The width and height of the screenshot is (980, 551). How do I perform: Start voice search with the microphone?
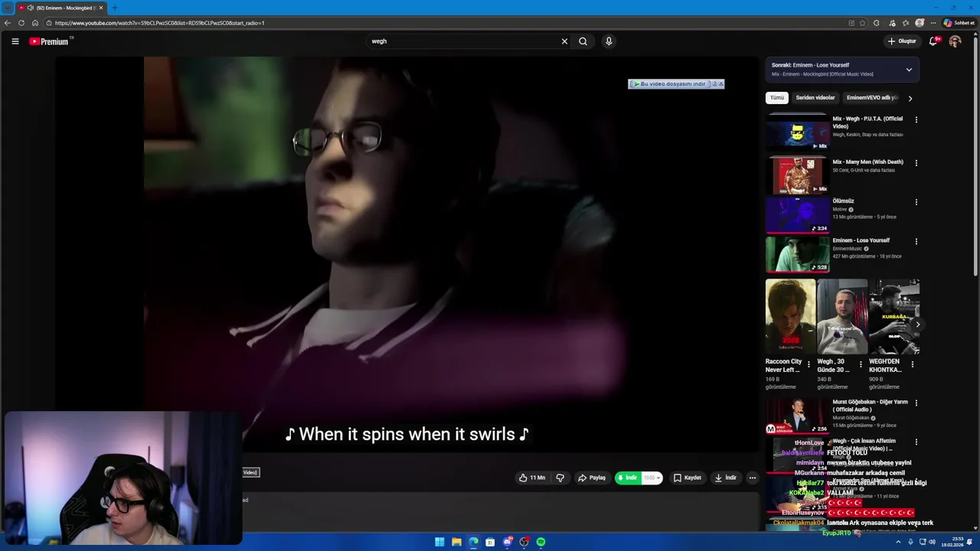tap(609, 41)
